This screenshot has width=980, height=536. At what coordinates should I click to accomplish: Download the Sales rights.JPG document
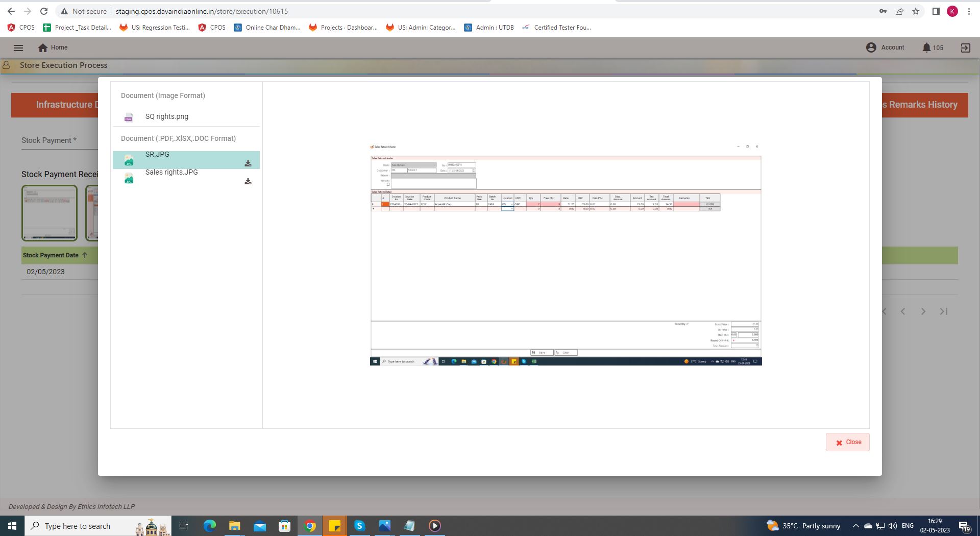pyautogui.click(x=248, y=182)
